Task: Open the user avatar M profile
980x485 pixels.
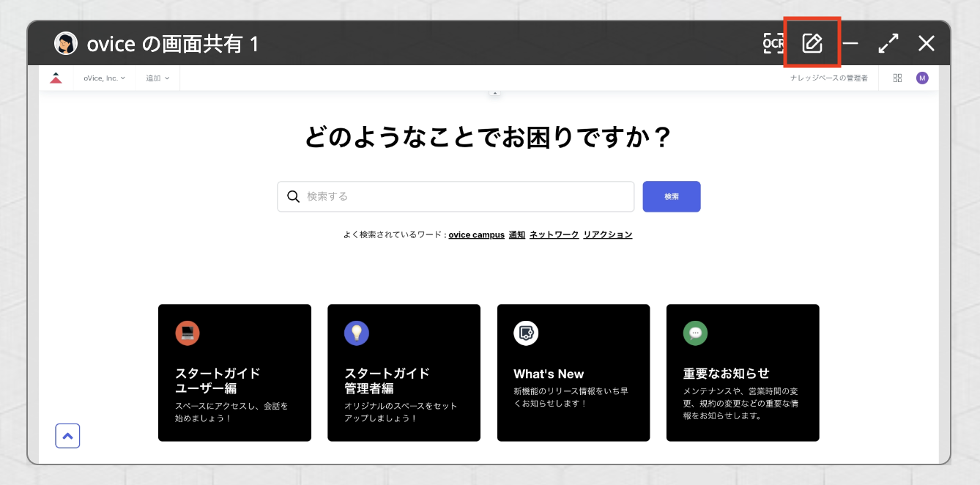Action: pos(922,78)
